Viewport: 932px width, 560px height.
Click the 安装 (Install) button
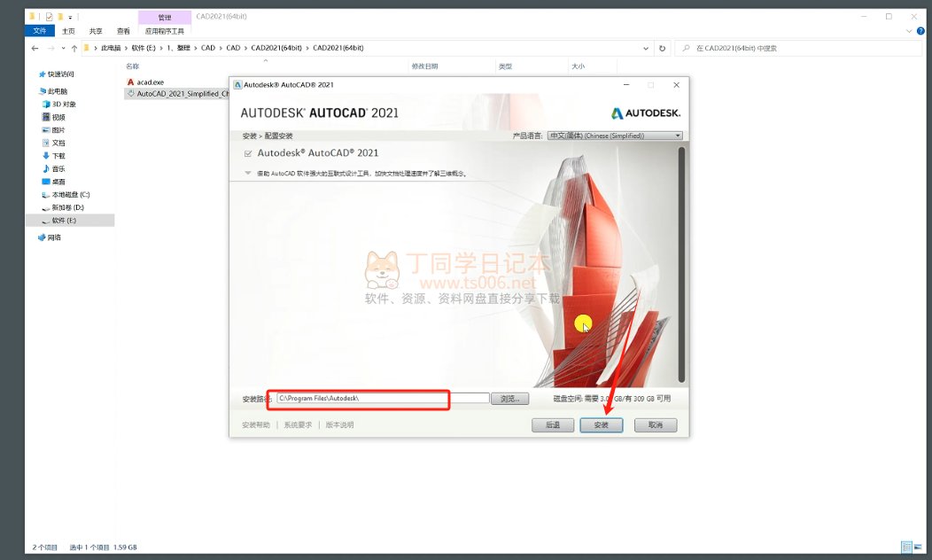(601, 425)
